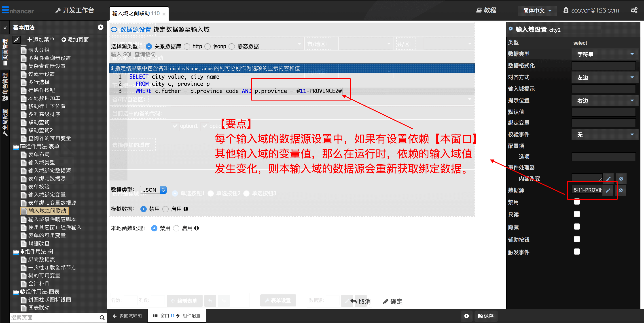Click the edit pencil next to 数据源
644x323 pixels.
point(608,190)
